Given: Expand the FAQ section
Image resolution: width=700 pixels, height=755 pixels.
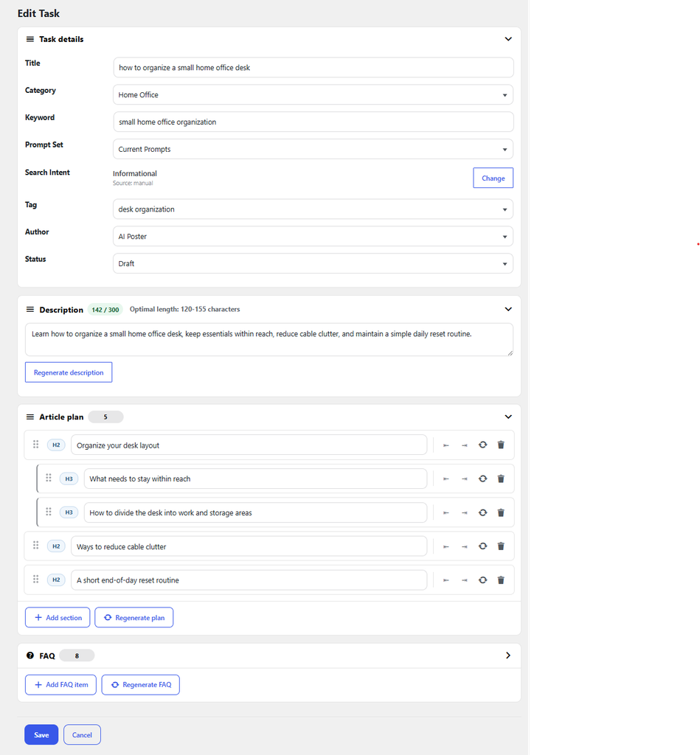Looking at the screenshot, I should click(507, 655).
